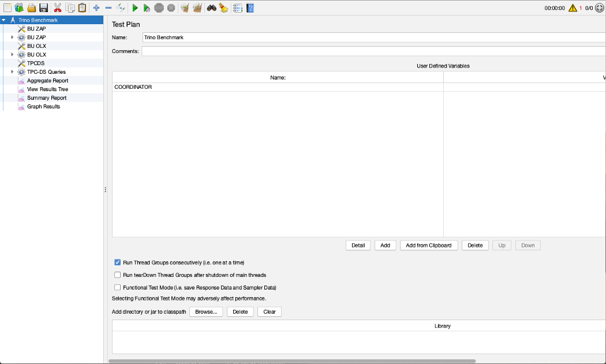
Task: Click the 0/0 active threads counter
Action: (x=589, y=8)
